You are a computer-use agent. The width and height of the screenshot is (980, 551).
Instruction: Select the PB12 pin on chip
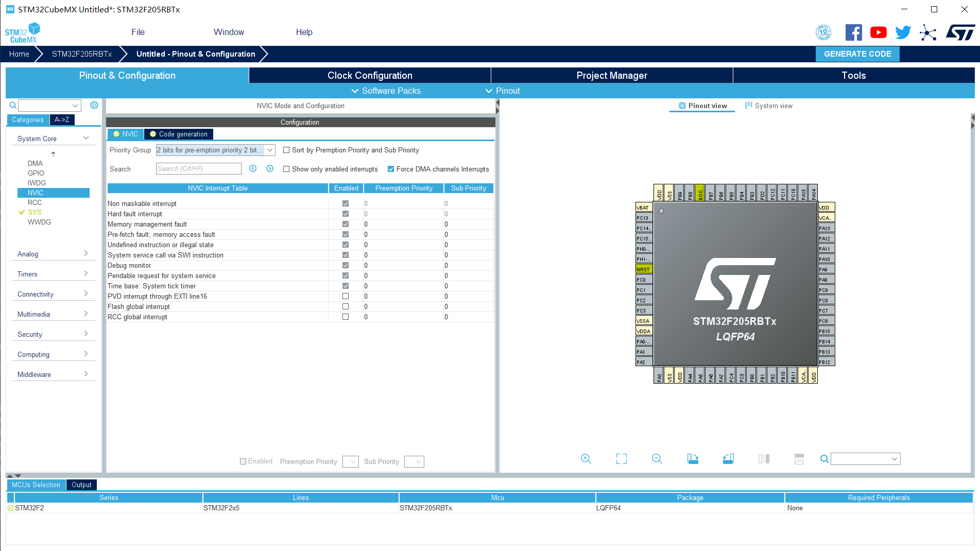pyautogui.click(x=826, y=362)
